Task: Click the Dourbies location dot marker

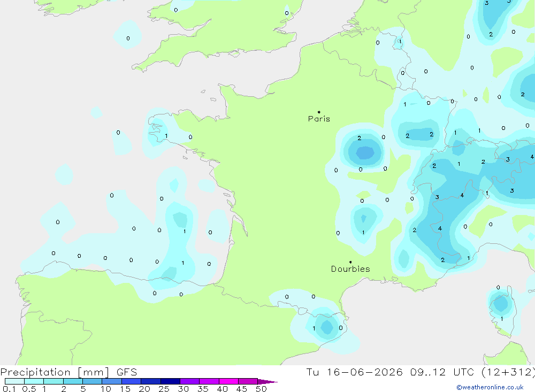Action: [350, 262]
